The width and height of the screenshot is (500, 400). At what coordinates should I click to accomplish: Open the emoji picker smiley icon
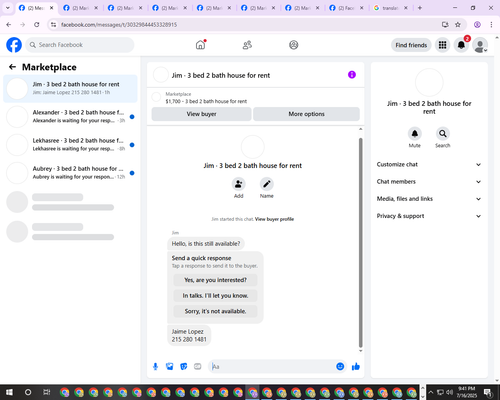pyautogui.click(x=340, y=366)
